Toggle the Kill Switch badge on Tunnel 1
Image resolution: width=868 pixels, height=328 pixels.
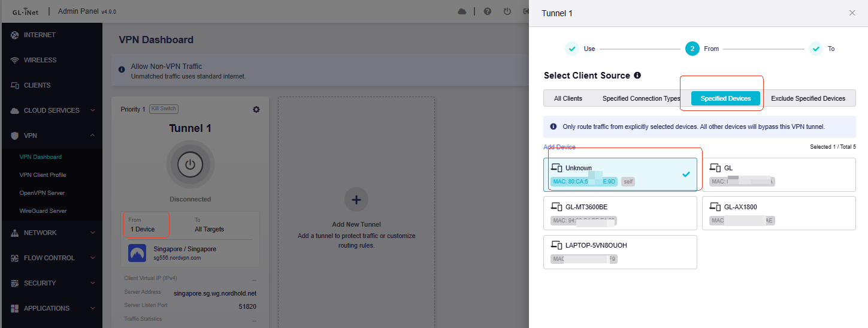(x=164, y=109)
